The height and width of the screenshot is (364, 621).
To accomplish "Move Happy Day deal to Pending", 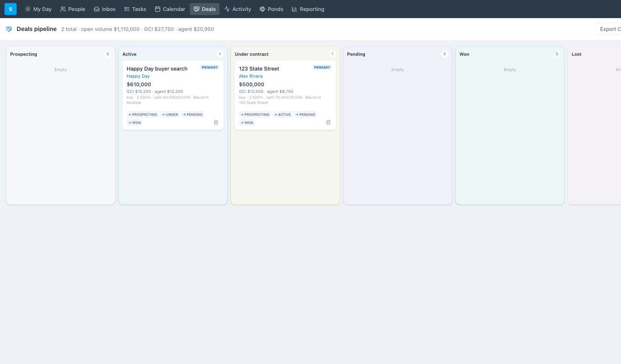I will coord(193,114).
